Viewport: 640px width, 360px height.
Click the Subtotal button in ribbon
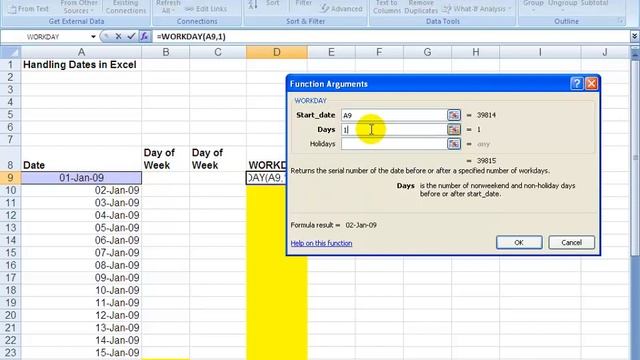coord(594,4)
